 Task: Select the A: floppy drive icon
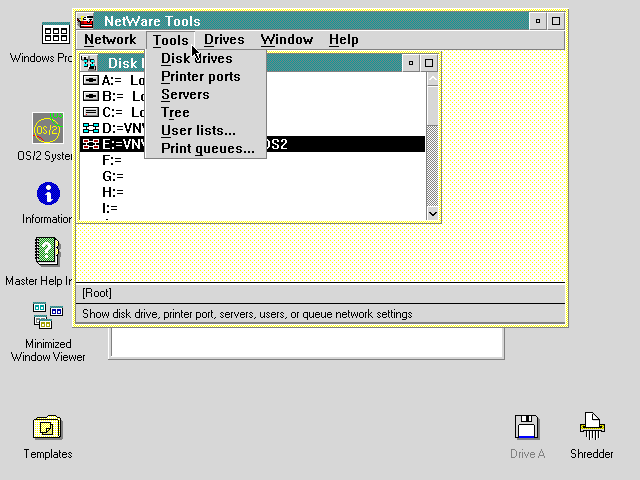click(91, 80)
